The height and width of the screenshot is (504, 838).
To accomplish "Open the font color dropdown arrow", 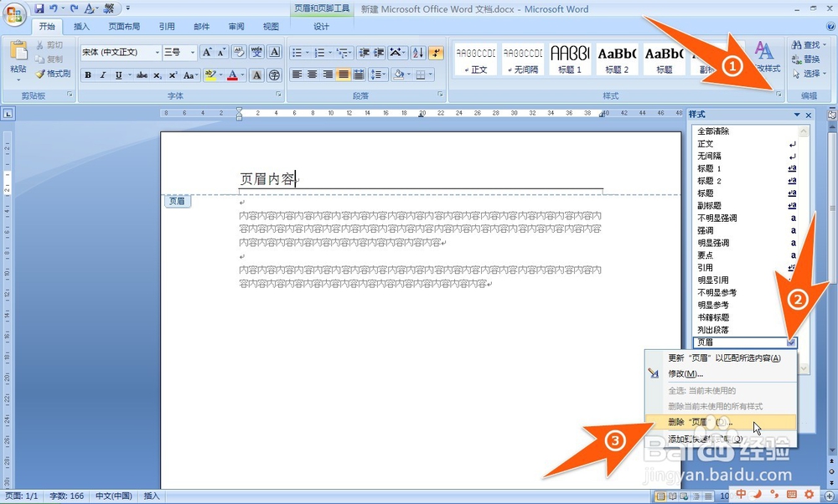I will point(241,75).
